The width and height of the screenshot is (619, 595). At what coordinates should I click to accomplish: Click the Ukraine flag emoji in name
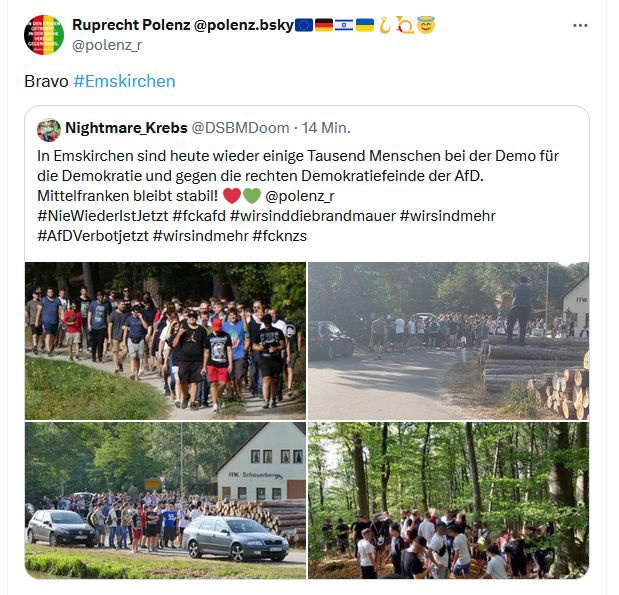click(x=365, y=25)
